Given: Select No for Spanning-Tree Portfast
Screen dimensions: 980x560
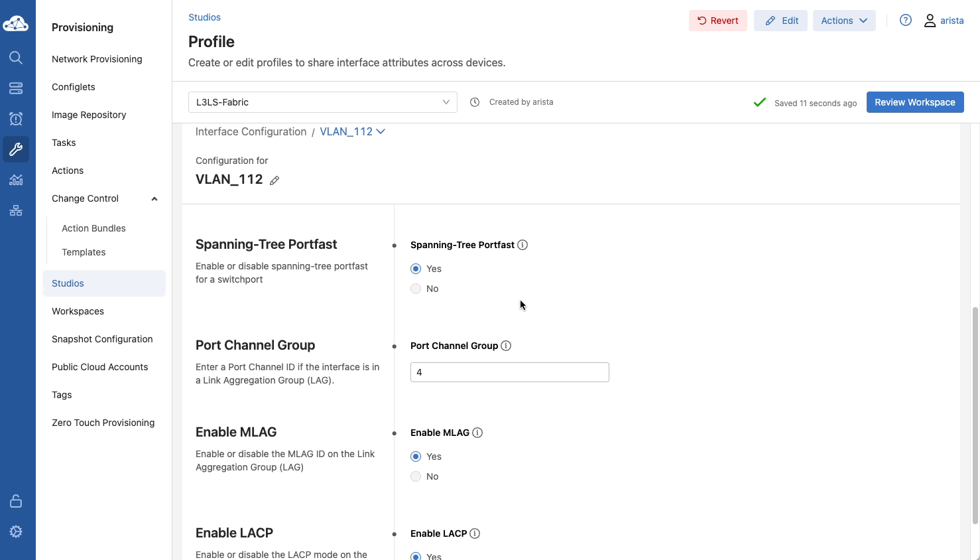Looking at the screenshot, I should pos(416,289).
